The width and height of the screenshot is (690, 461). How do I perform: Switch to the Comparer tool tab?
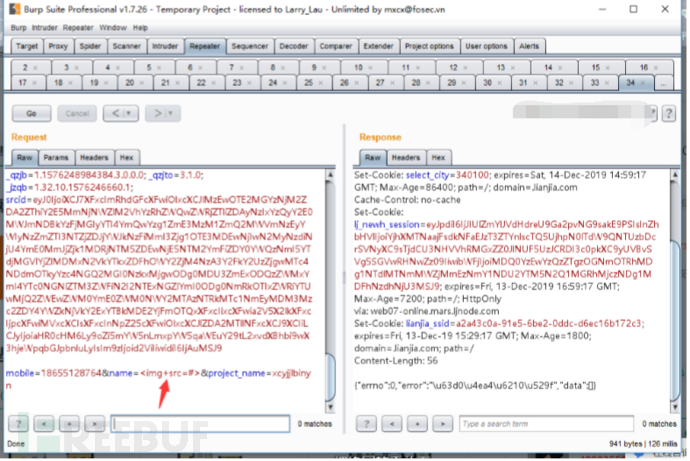coord(336,46)
